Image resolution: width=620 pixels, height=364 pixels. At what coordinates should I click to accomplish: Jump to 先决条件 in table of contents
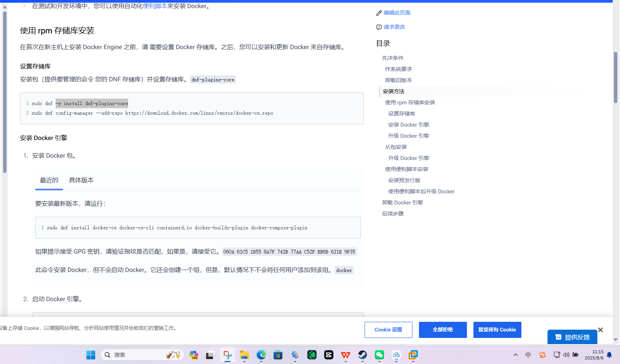tap(393, 58)
